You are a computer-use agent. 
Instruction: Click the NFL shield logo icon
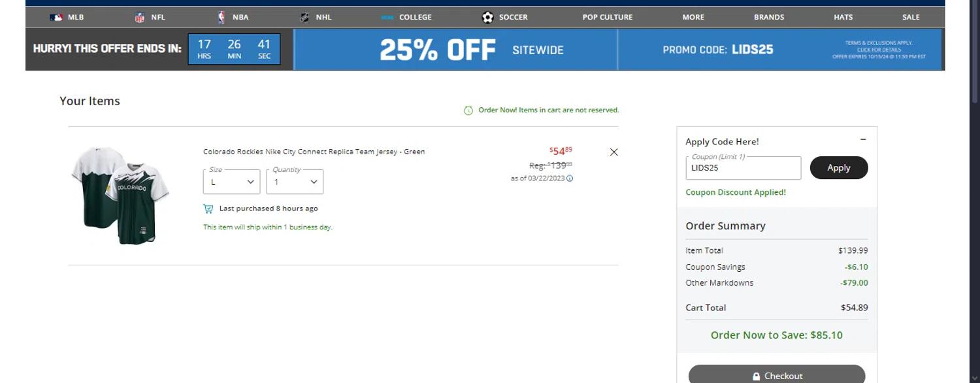pyautogui.click(x=139, y=18)
